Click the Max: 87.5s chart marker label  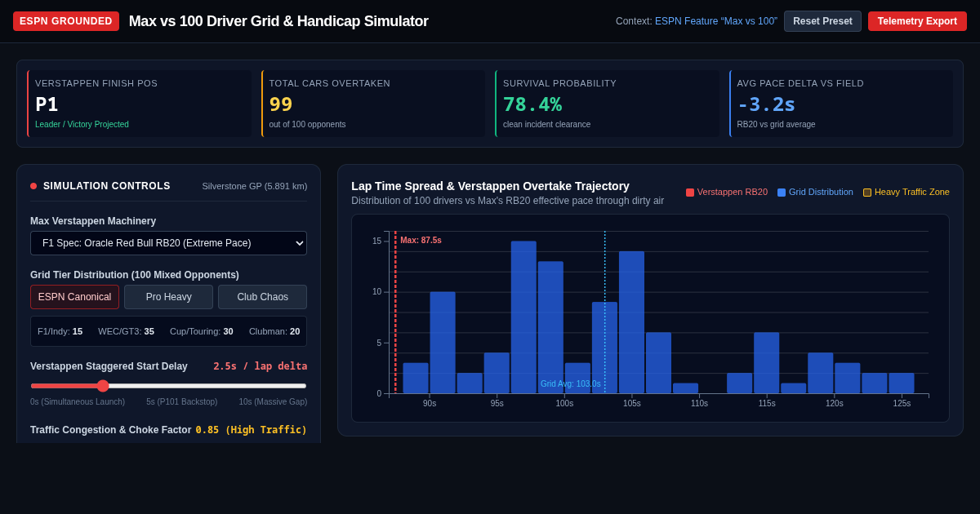click(421, 241)
